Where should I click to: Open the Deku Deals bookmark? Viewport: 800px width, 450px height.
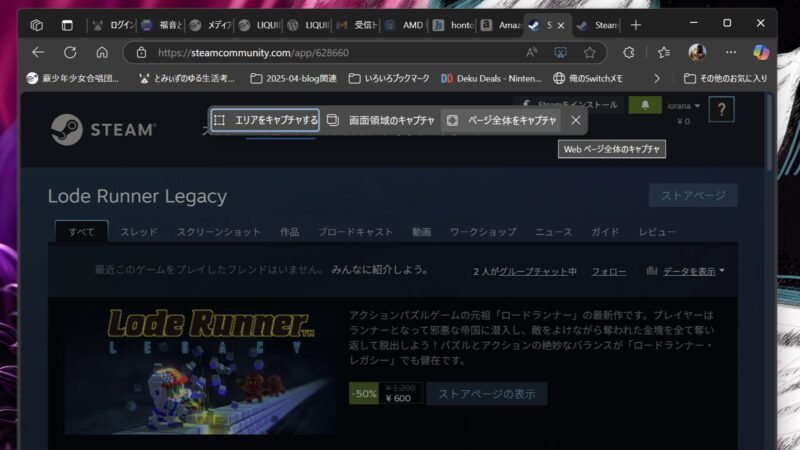(x=491, y=78)
